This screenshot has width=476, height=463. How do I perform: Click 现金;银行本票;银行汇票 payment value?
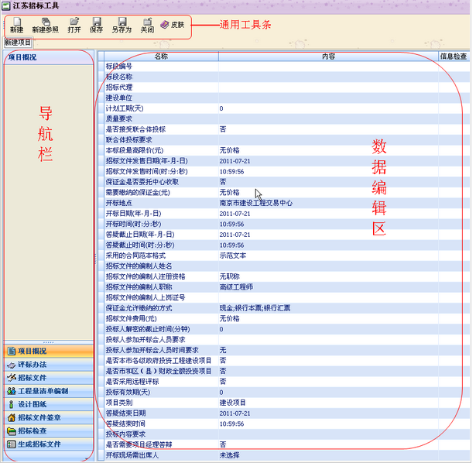coord(255,308)
